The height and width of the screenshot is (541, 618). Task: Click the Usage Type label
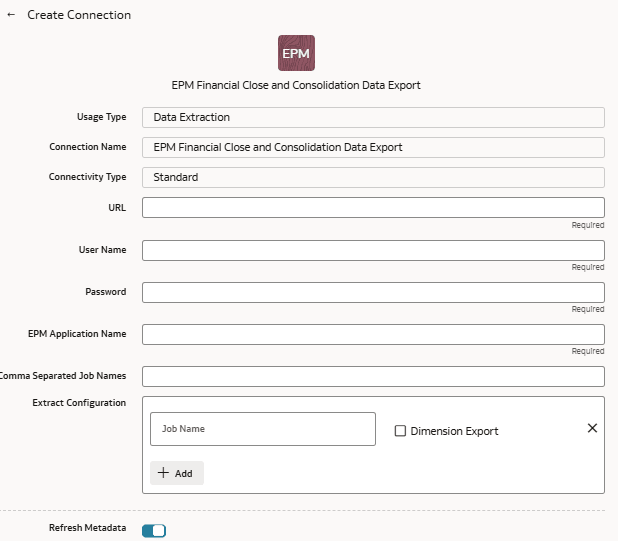[x=101, y=117]
